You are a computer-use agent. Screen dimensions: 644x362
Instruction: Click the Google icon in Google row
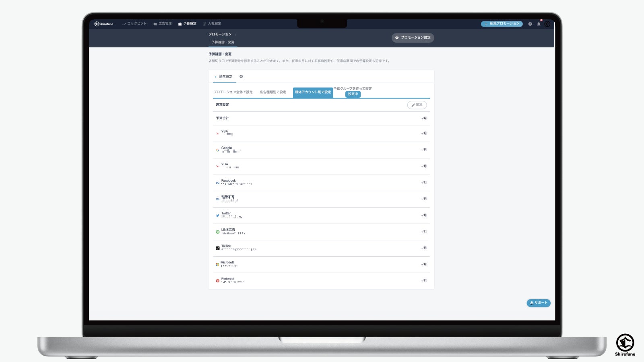(x=218, y=150)
